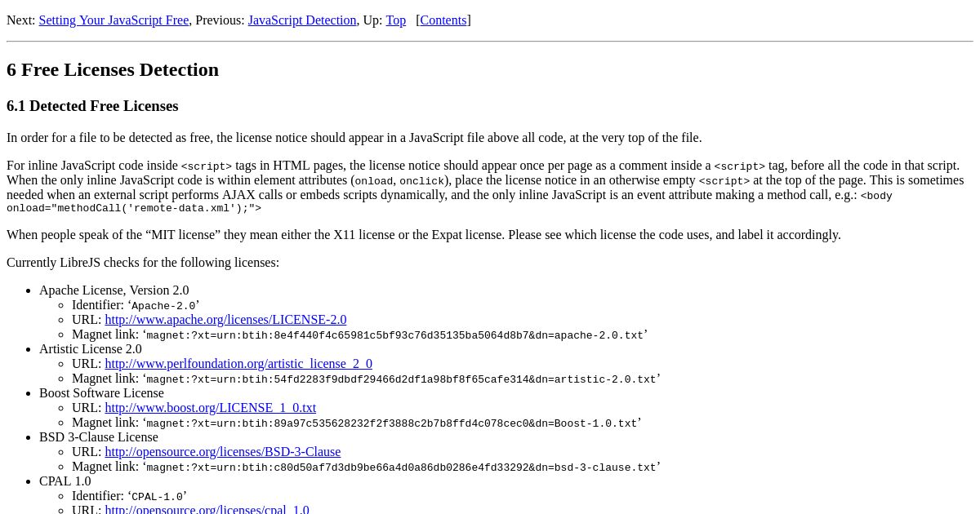This screenshot has width=980, height=514.
Task: Open the 'Setting Your JavaScript Free' next link
Action: click(x=114, y=20)
